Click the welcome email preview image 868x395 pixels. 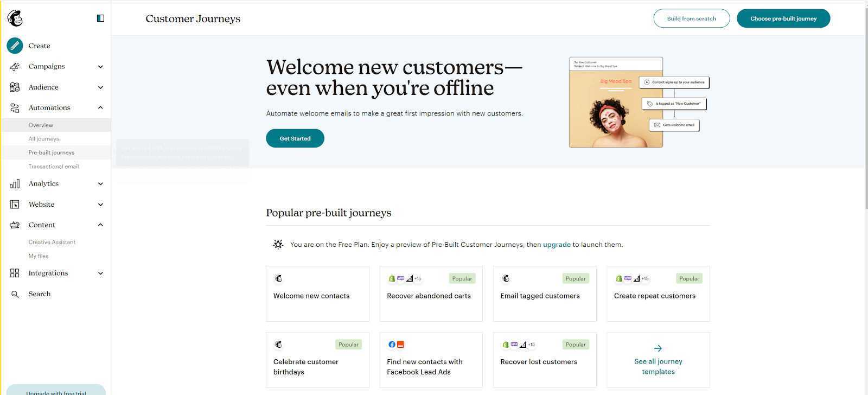616,103
